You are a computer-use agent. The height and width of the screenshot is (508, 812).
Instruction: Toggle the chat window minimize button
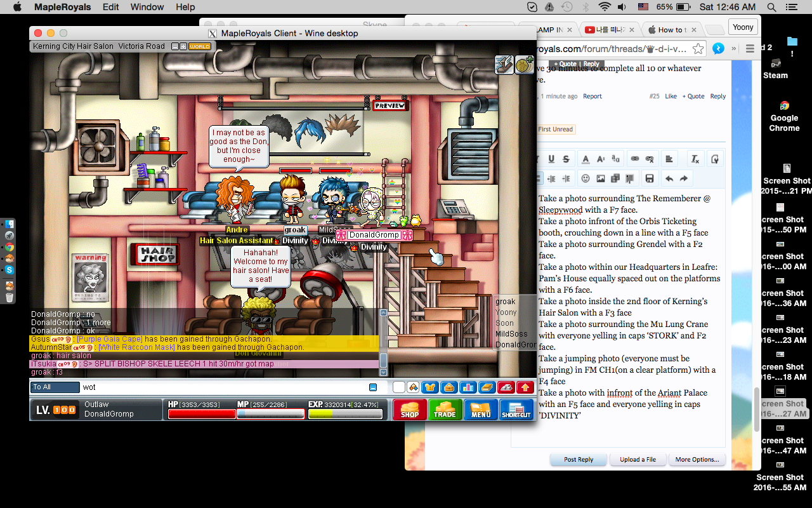tap(373, 387)
